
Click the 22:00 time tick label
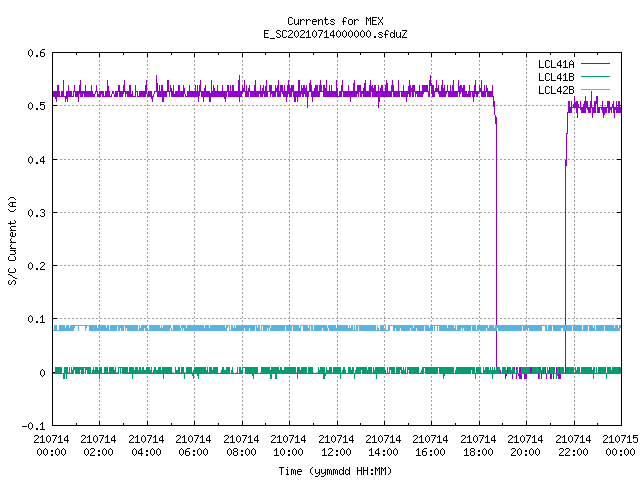pos(573,452)
